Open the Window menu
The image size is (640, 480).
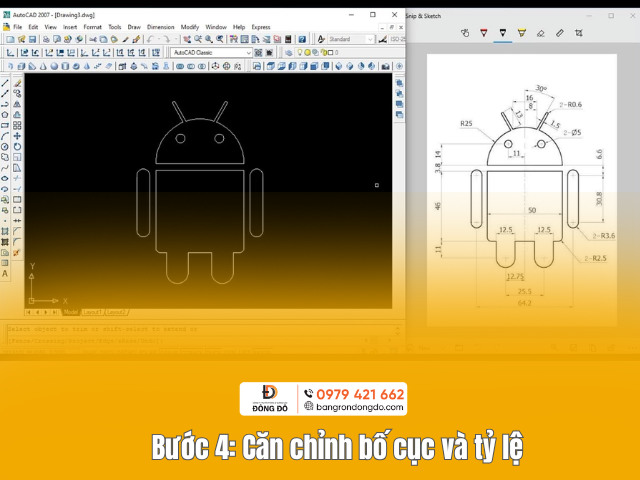pos(216,27)
